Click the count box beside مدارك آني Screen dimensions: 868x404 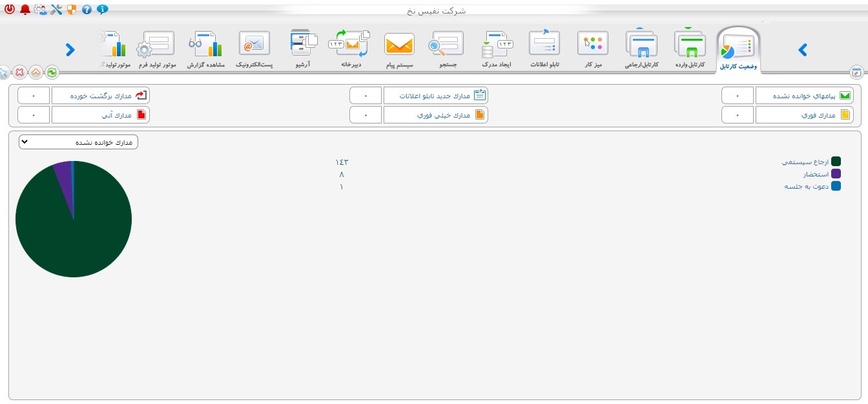[34, 115]
